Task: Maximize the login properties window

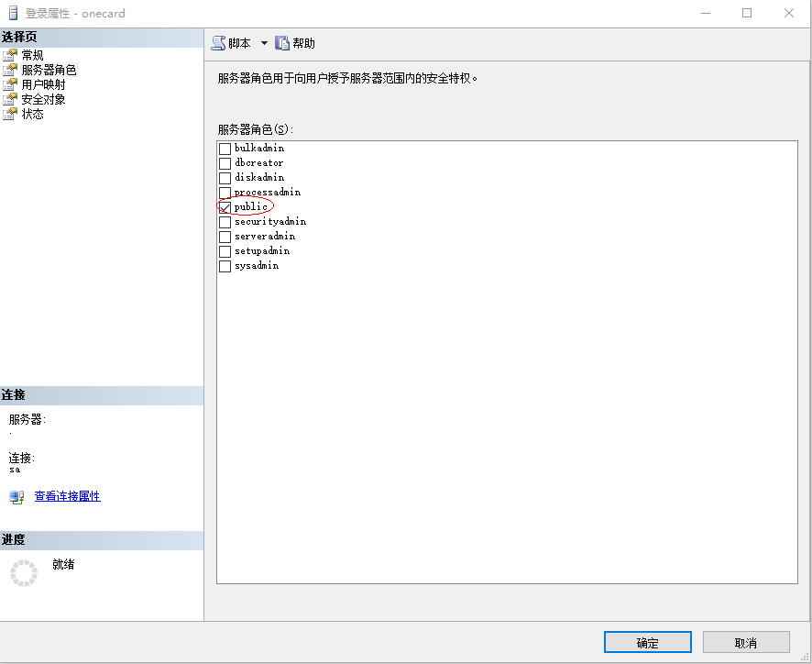Action: pyautogui.click(x=747, y=13)
